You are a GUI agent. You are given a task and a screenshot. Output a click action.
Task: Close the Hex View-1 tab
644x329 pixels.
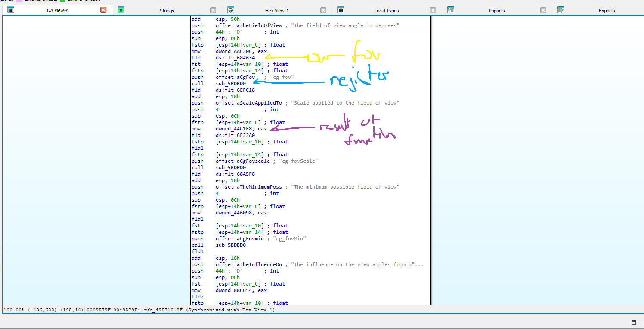(324, 10)
